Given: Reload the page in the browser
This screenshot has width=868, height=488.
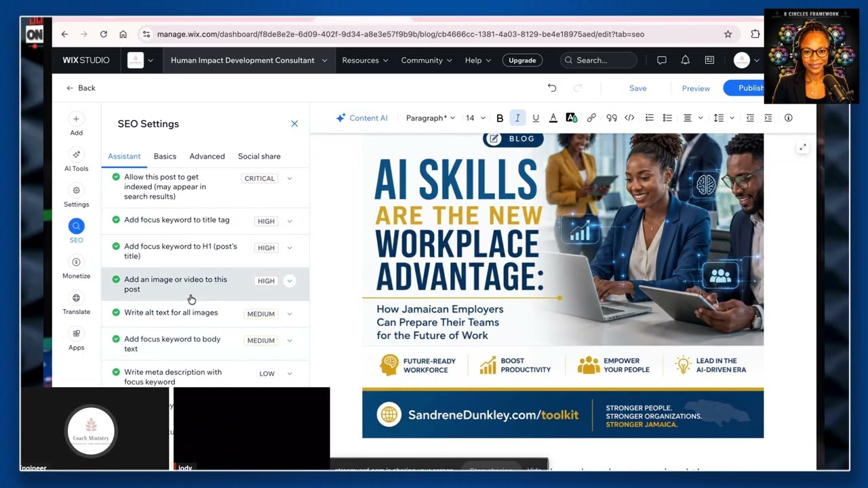Looking at the screenshot, I should (x=103, y=34).
